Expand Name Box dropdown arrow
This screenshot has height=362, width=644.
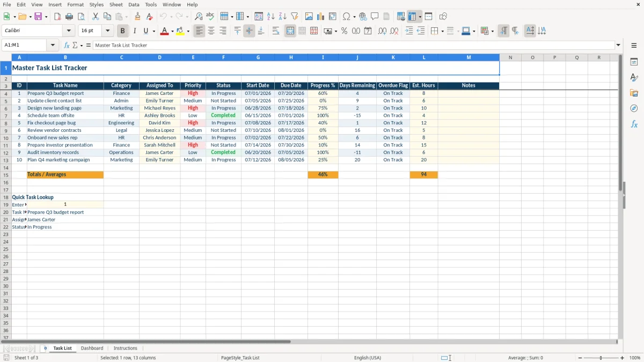coord(53,45)
